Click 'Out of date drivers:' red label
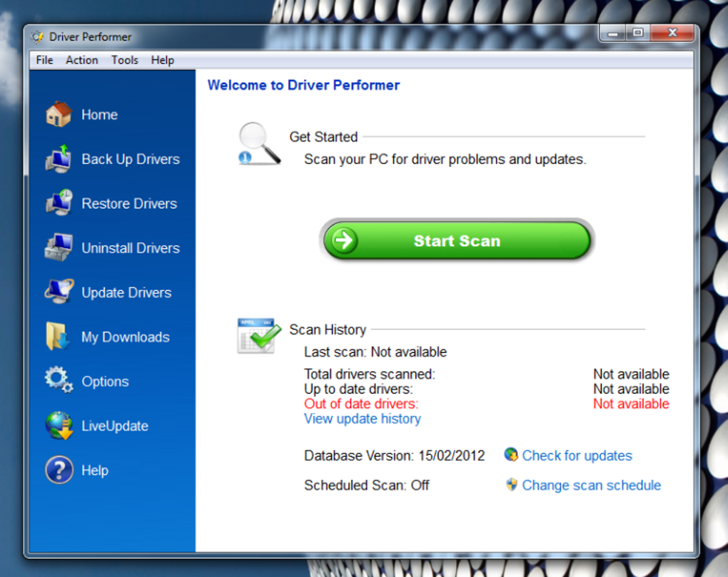 [360, 404]
